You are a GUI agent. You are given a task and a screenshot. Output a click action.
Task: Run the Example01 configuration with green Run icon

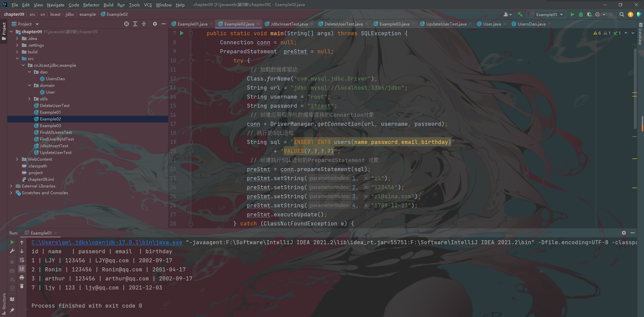pyautogui.click(x=572, y=14)
